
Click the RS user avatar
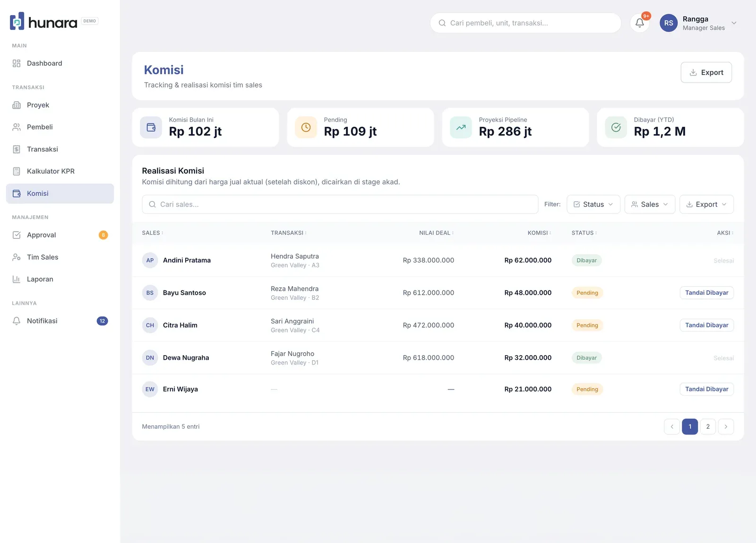(x=669, y=23)
